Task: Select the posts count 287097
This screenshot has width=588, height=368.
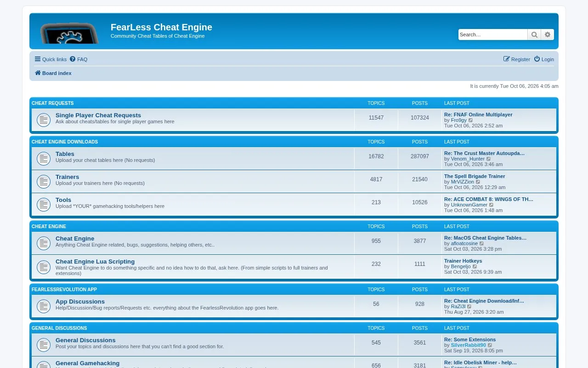Action: [420, 156]
